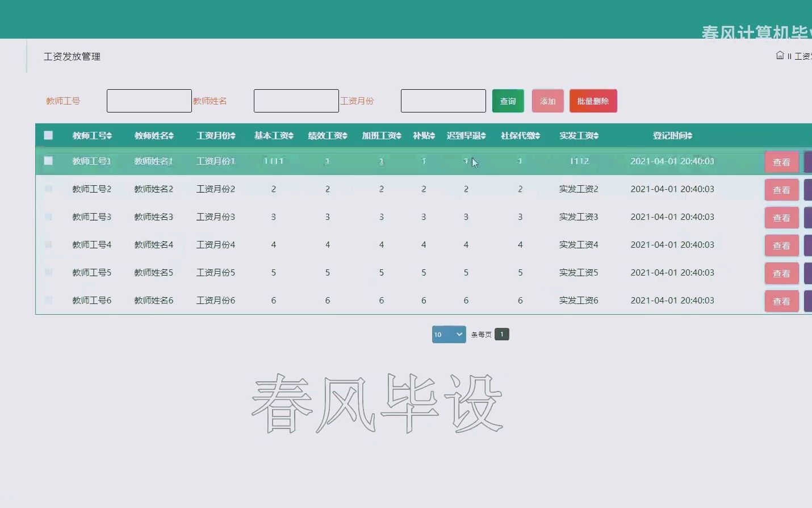Click the 工资 breadcrumb link
Image resolution: width=812 pixels, height=508 pixels.
click(x=803, y=56)
